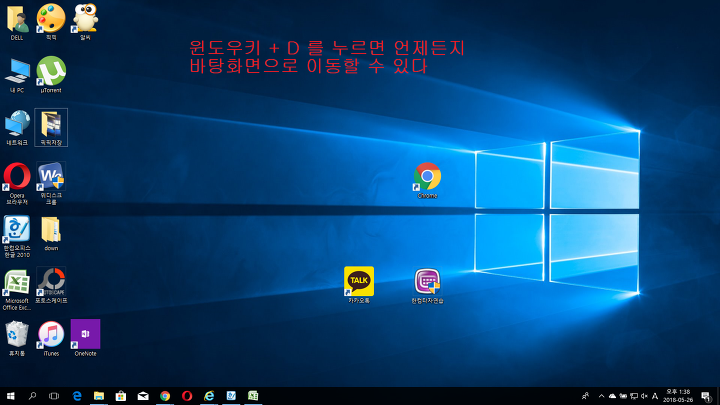720x405 pixels.
Task: Launch the Opera browser desktop shortcut
Action: pos(17,184)
